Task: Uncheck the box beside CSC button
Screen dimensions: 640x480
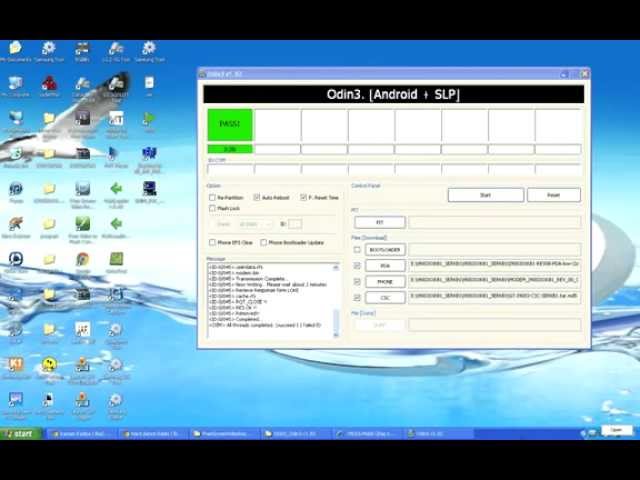Action: (357, 298)
